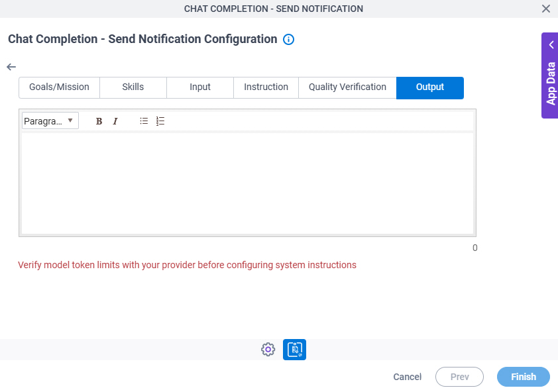Click the Cancel button

(x=407, y=377)
